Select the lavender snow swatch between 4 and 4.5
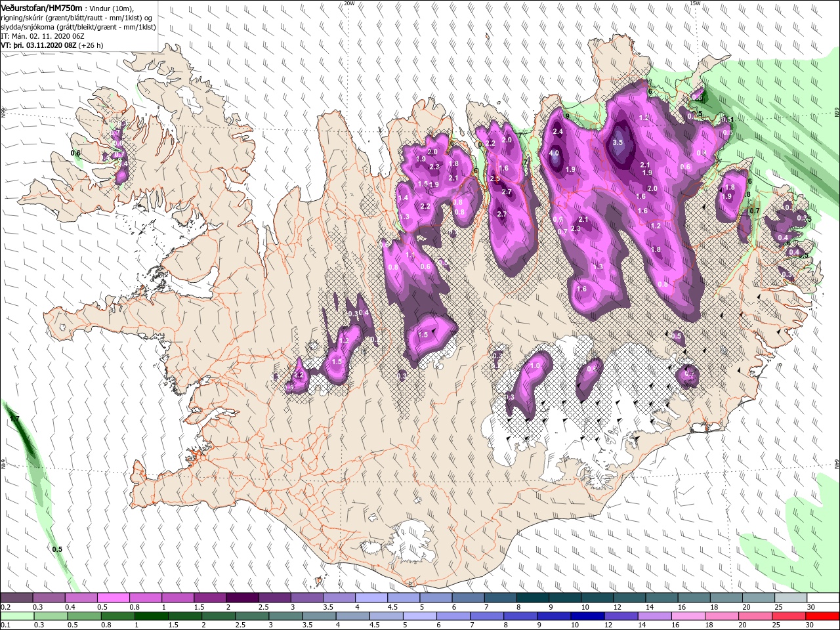Screen dimensions: 840x630 click(370, 598)
